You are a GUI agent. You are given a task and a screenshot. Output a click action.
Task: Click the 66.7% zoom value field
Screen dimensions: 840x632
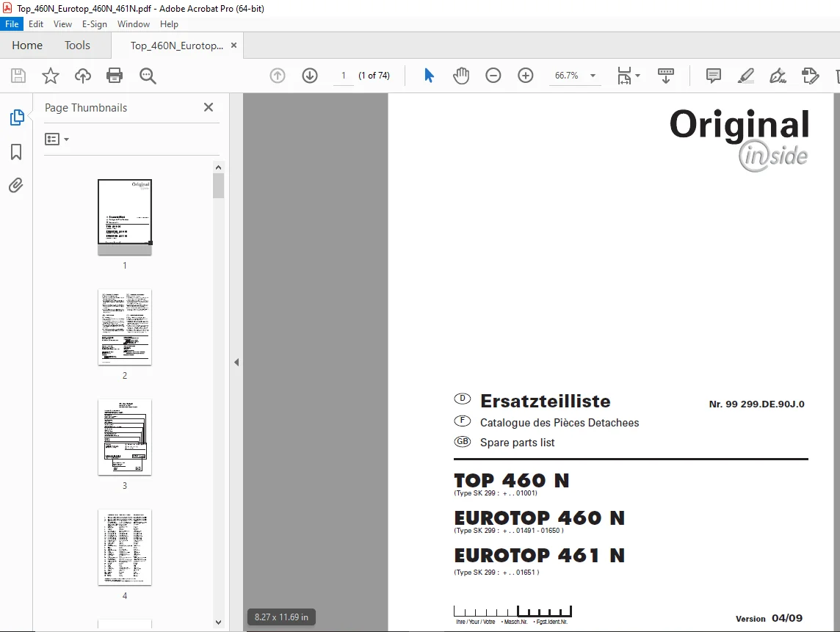pyautogui.click(x=567, y=76)
